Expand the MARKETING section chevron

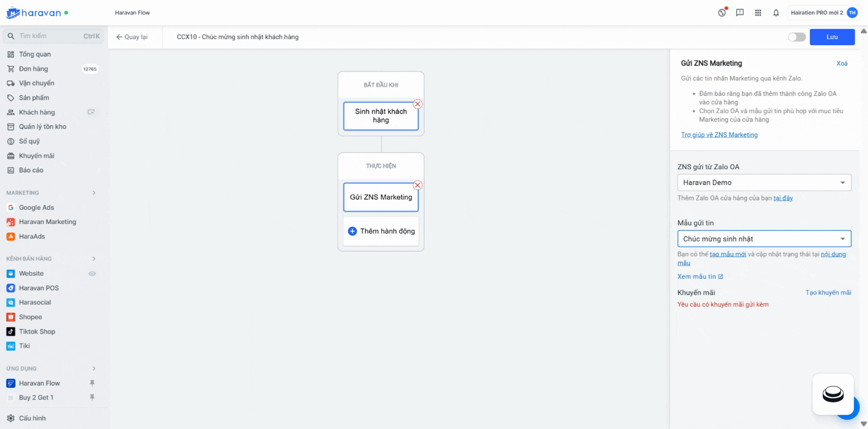point(94,193)
